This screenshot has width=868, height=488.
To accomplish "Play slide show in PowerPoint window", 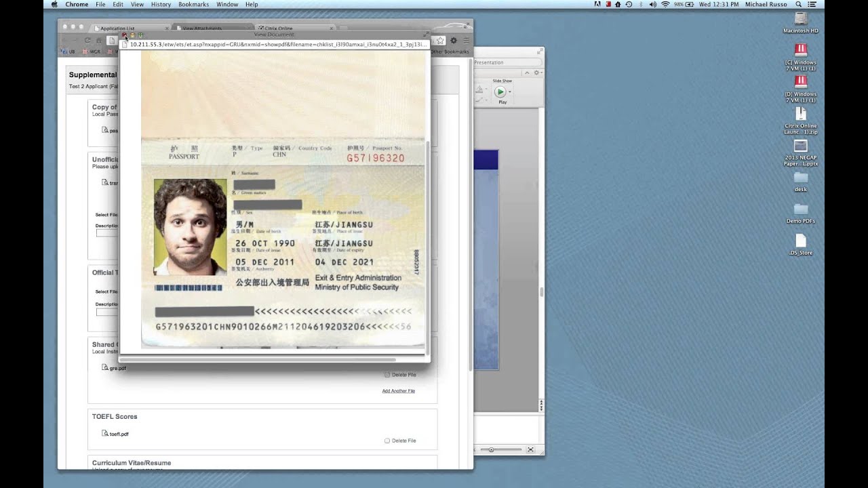I will point(500,91).
